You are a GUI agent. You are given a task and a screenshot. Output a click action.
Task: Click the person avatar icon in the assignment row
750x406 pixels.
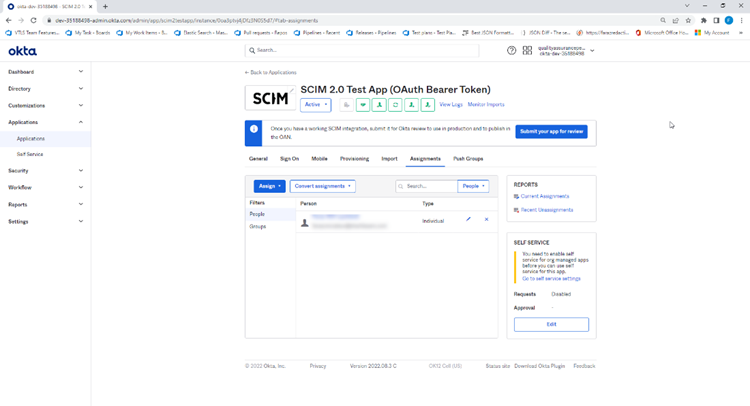305,222
